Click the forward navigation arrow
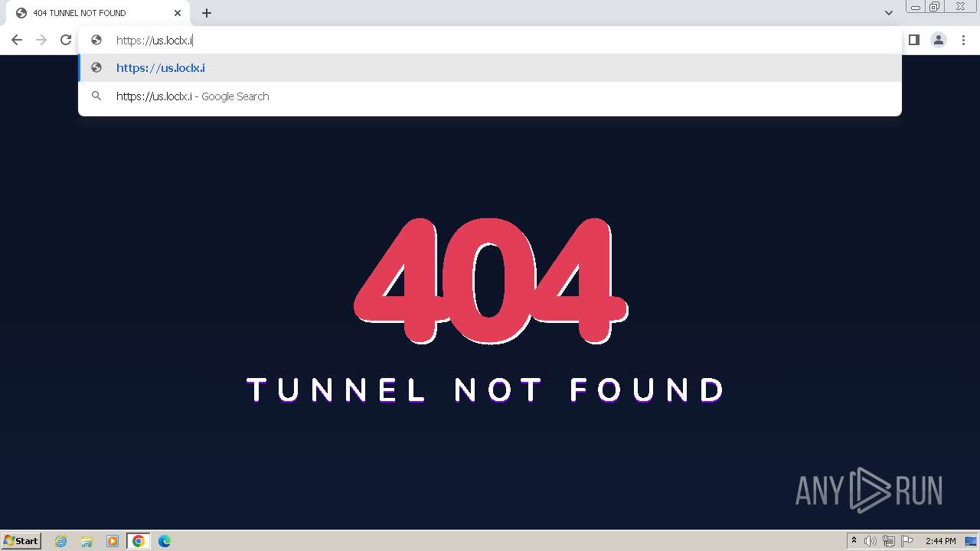The image size is (980, 551). pyautogui.click(x=41, y=40)
